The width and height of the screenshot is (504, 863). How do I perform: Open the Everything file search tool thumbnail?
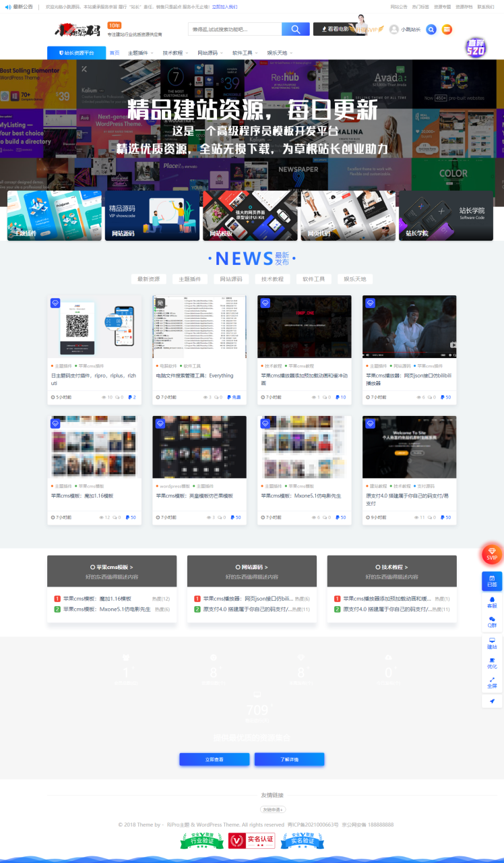(199, 327)
